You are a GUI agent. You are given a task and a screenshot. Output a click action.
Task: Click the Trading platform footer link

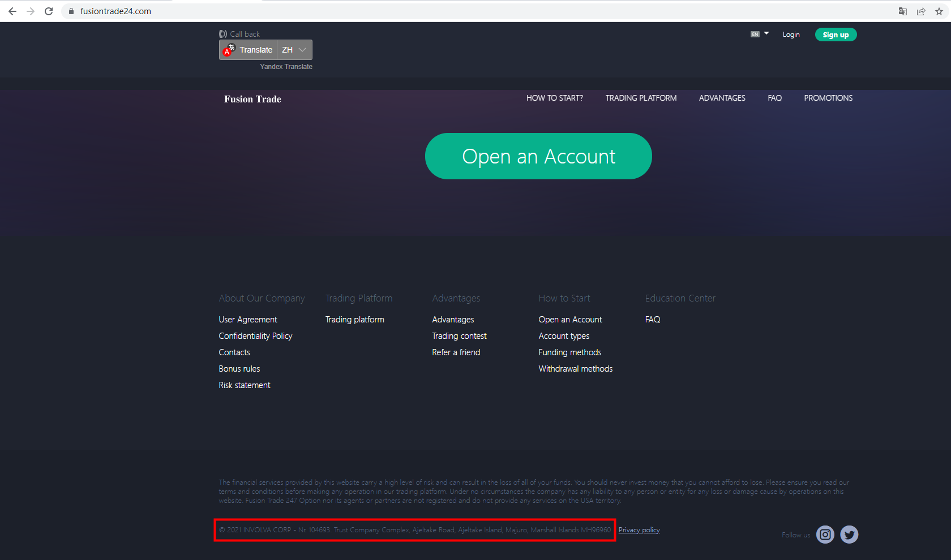(x=355, y=320)
